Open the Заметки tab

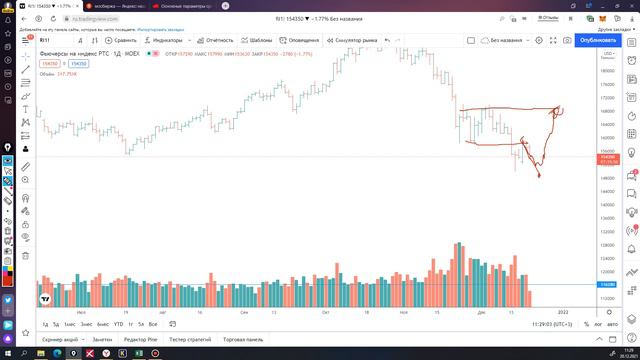[102, 340]
